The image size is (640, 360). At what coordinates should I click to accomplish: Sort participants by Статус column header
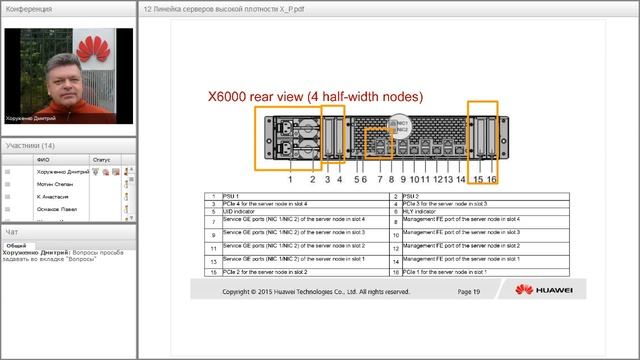click(x=105, y=160)
